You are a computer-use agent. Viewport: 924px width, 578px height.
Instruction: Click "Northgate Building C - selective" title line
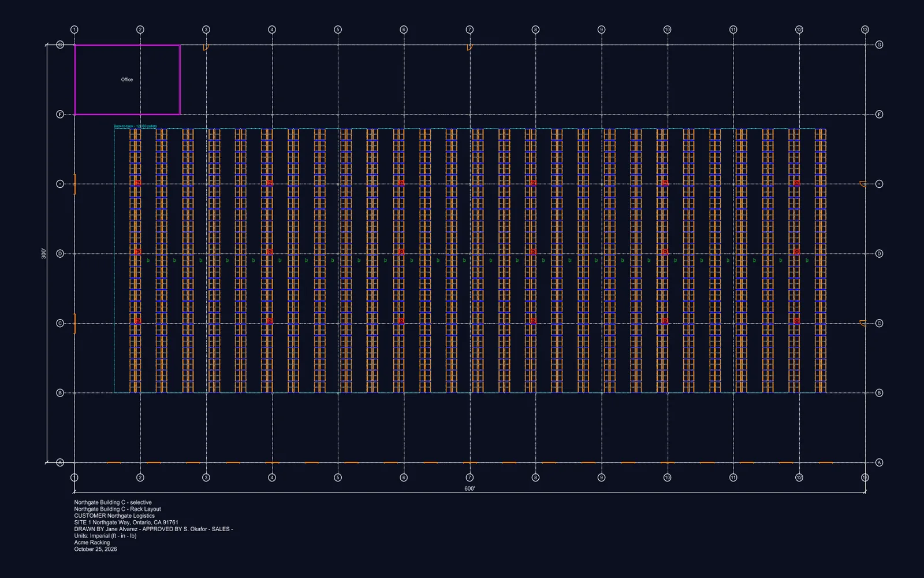tap(113, 503)
